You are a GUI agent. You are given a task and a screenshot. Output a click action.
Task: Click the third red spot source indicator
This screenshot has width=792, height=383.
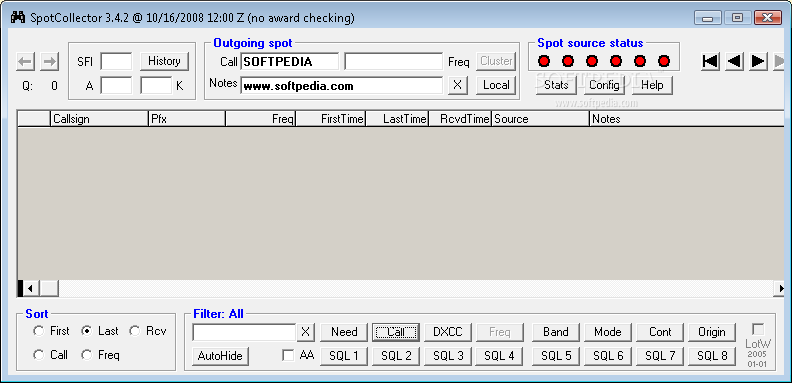pos(591,61)
